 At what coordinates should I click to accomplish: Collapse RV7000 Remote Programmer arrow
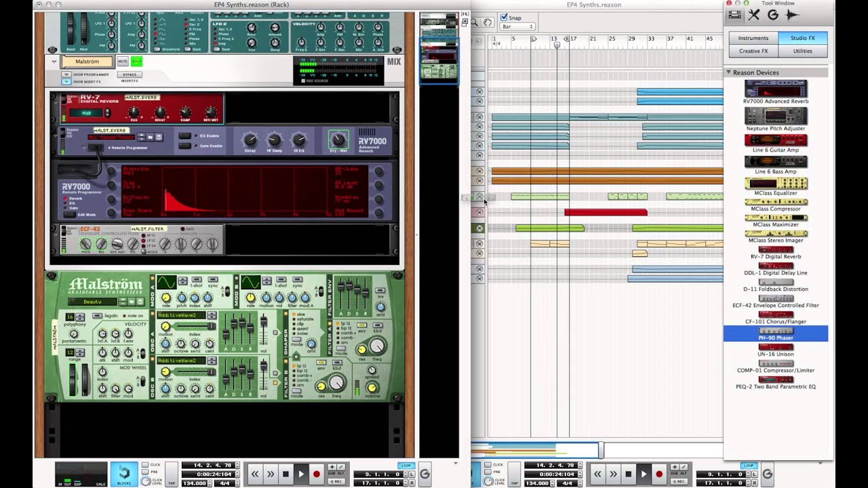pyautogui.click(x=84, y=147)
